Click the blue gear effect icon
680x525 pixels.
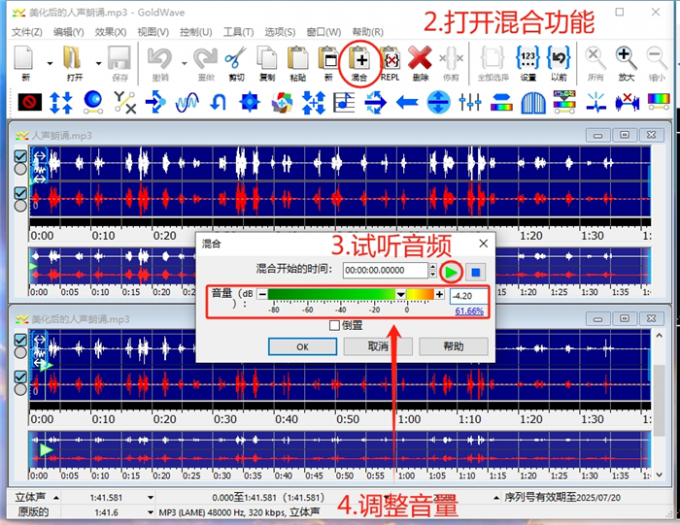point(250,102)
